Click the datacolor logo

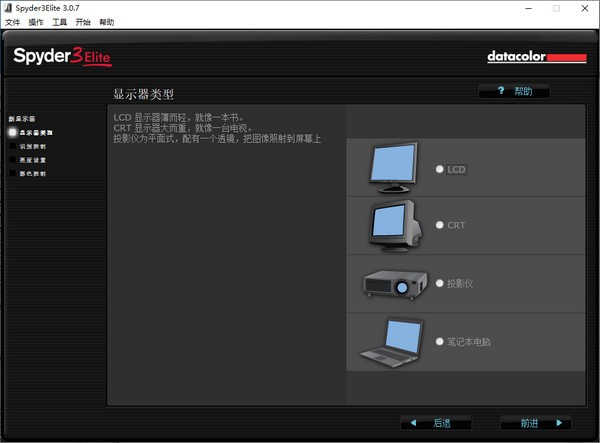tap(536, 57)
